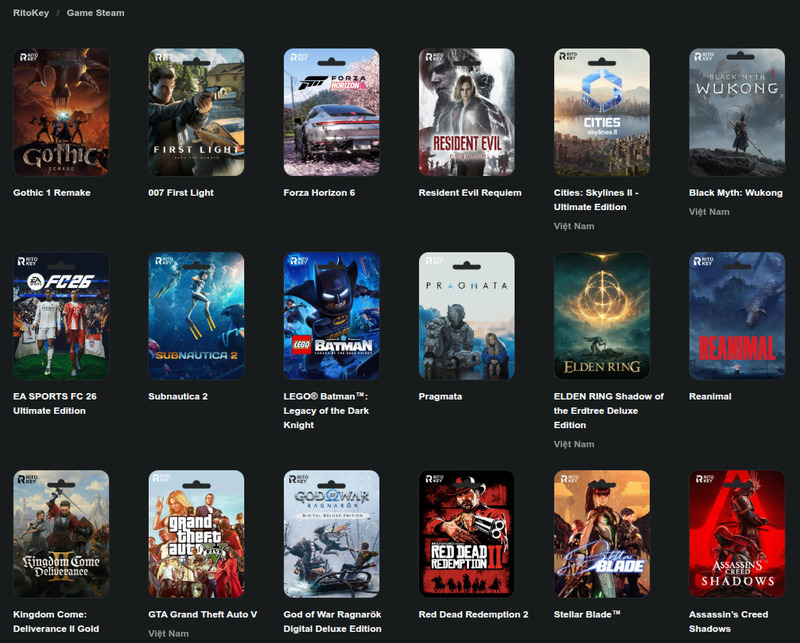Click Việt Nam under GTA Grand Theft Auto V
This screenshot has width=800, height=643.
168,633
